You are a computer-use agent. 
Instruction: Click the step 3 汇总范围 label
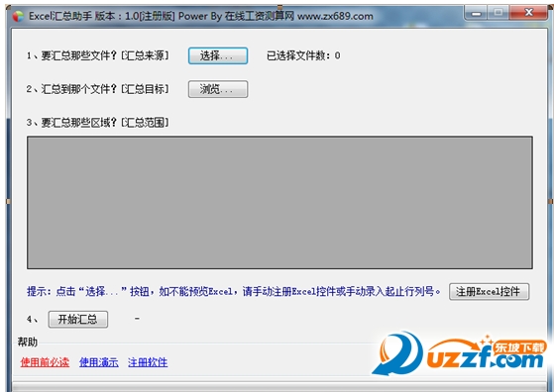tap(97, 123)
